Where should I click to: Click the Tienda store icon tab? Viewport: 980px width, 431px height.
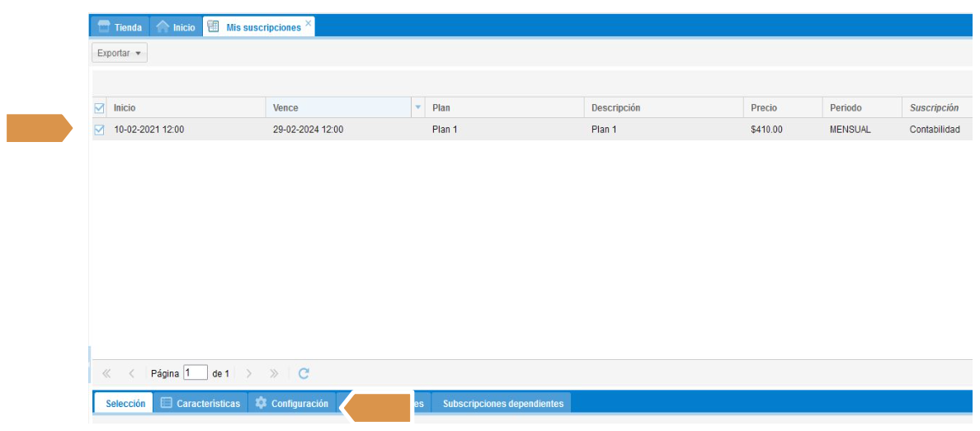pos(120,27)
